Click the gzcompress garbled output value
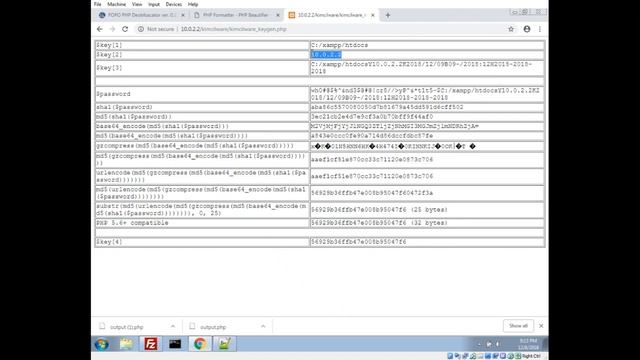The width and height of the screenshot is (640, 360). click(x=393, y=146)
